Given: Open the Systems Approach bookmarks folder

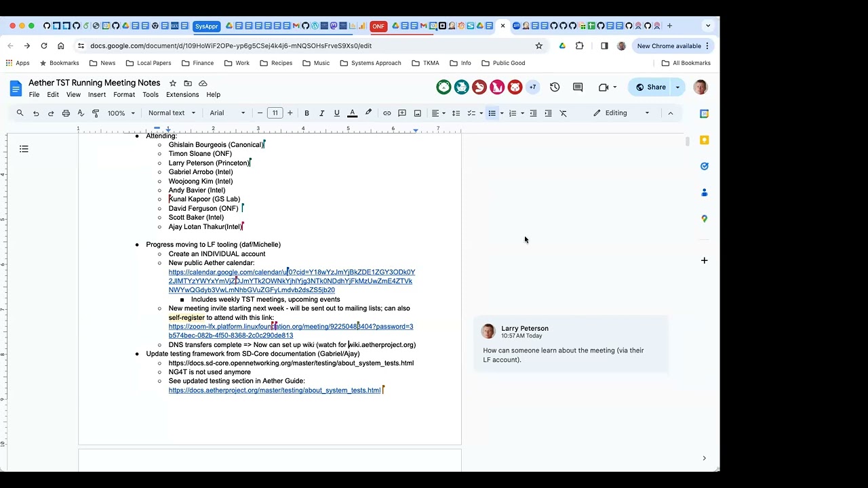Looking at the screenshot, I should [370, 63].
